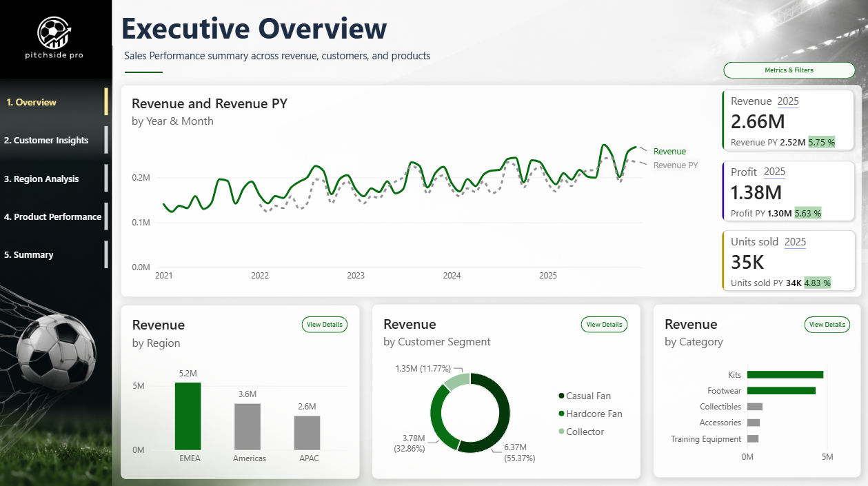The width and height of the screenshot is (868, 486).
Task: Open the 1. Overview page
Action: click(x=54, y=102)
